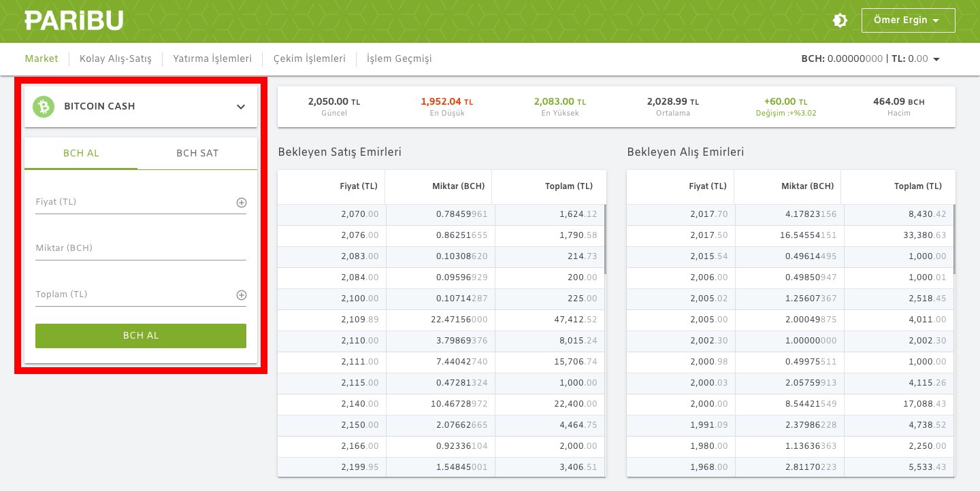Select buy order priced 1,991.09
The height and width of the screenshot is (491, 980).
790,426
